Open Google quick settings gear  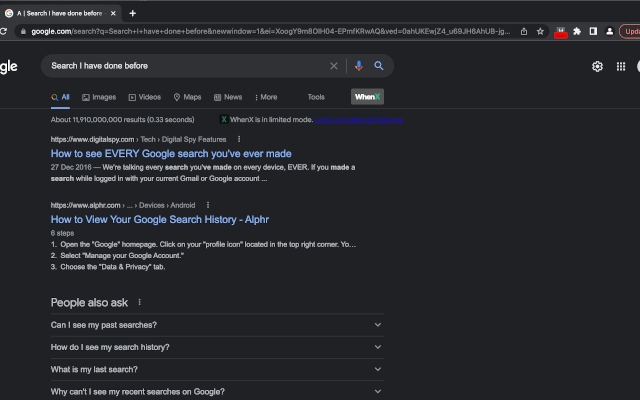[x=597, y=66]
